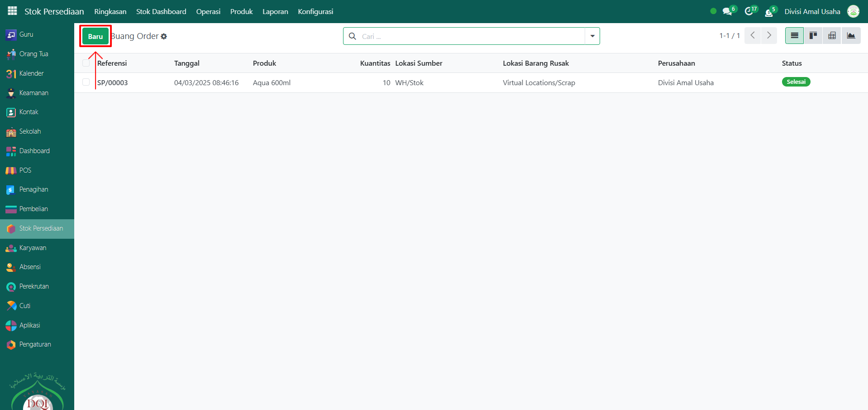Image resolution: width=868 pixels, height=410 pixels.
Task: Go to the next page of records
Action: pos(769,35)
